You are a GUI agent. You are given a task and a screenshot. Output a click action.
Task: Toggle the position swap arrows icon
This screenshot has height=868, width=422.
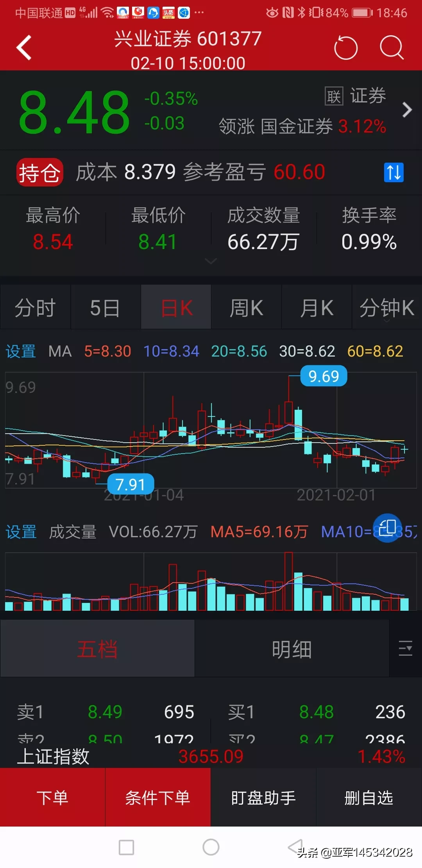coord(393,172)
